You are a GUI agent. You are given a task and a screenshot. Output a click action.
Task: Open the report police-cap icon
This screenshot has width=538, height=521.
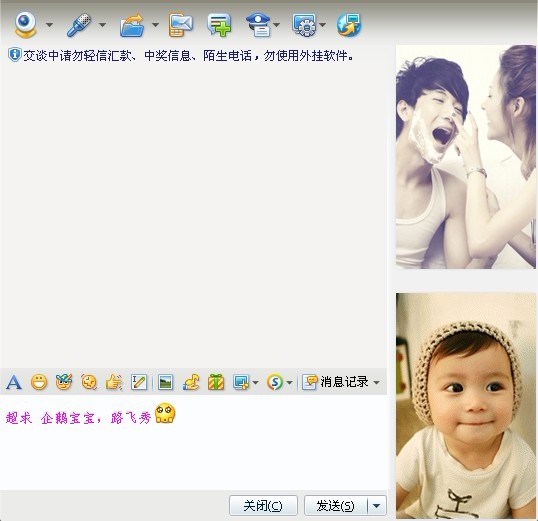tap(259, 25)
